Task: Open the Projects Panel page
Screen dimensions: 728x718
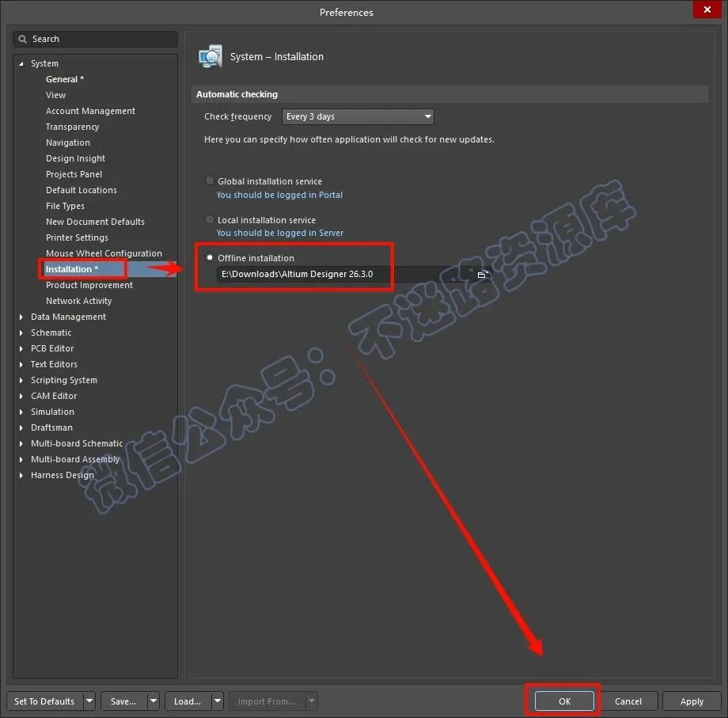Action: click(74, 174)
